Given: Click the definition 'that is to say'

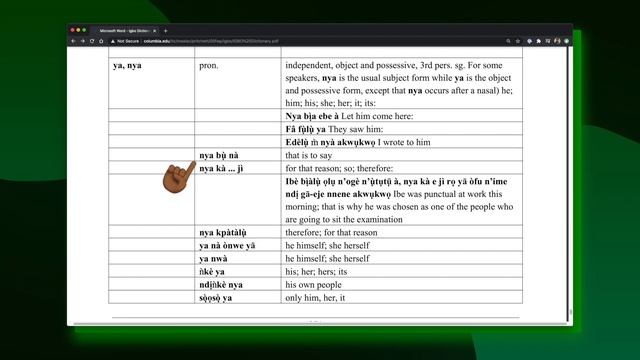Looking at the screenshot, I should [x=309, y=155].
